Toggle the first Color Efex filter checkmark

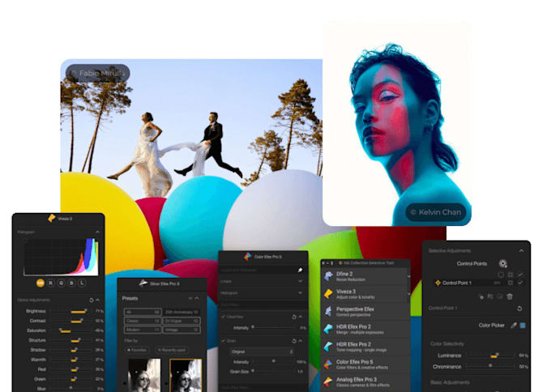pyautogui.click(x=224, y=317)
